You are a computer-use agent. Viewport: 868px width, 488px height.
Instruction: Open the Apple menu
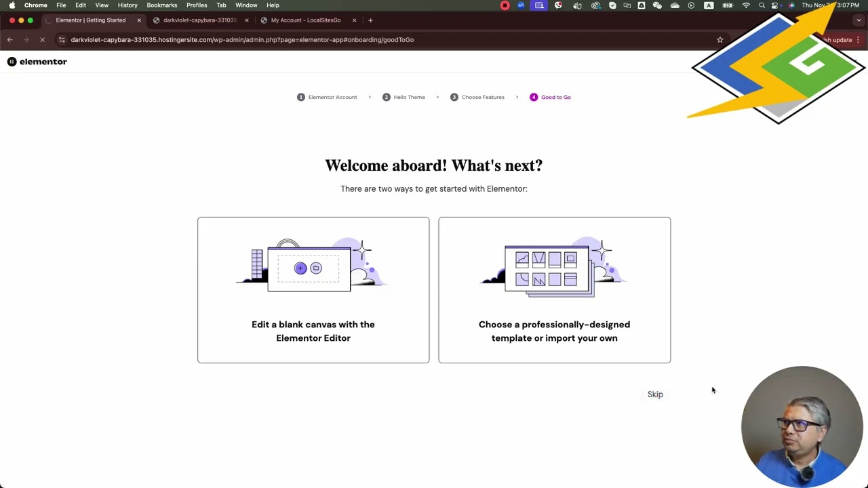point(12,5)
